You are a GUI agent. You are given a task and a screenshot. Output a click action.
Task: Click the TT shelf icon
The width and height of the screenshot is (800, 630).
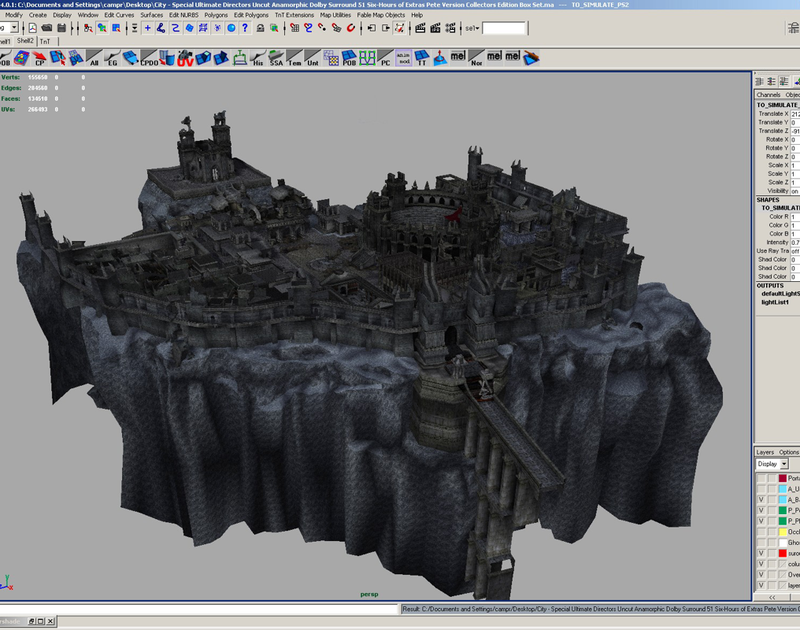(423, 59)
